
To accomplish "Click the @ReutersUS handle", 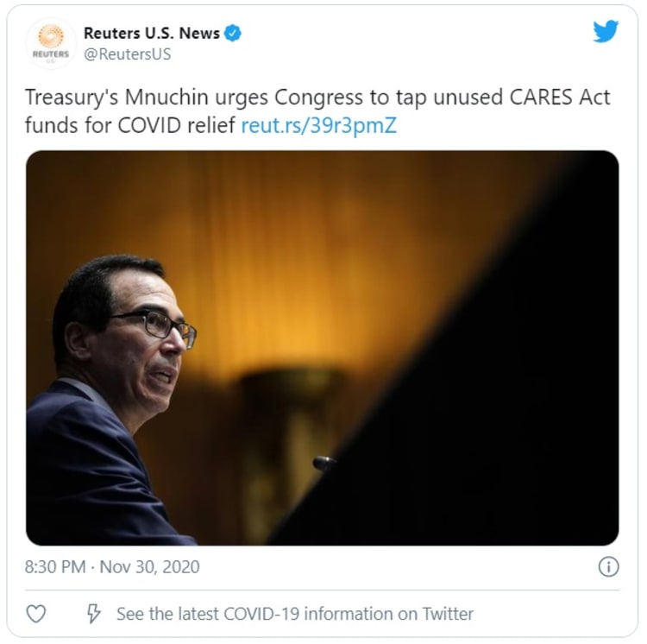I will tap(127, 54).
